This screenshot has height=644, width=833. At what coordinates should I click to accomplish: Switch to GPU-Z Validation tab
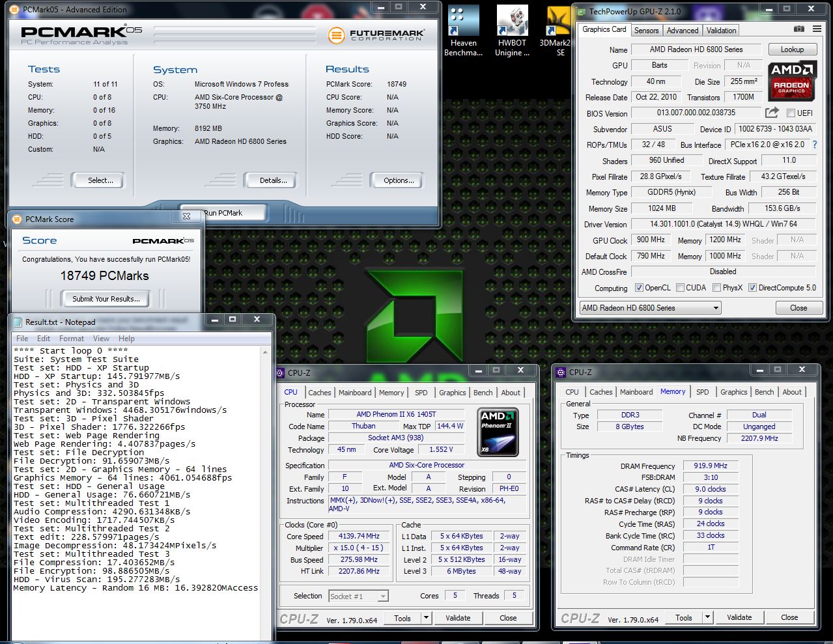coord(721,31)
